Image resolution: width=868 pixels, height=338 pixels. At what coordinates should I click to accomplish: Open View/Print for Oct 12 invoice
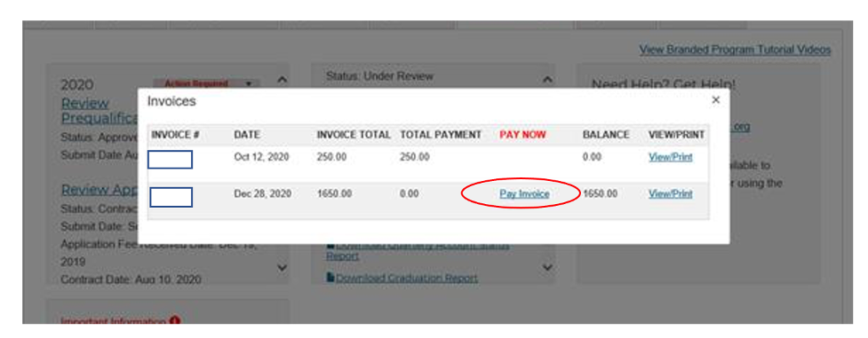point(671,157)
